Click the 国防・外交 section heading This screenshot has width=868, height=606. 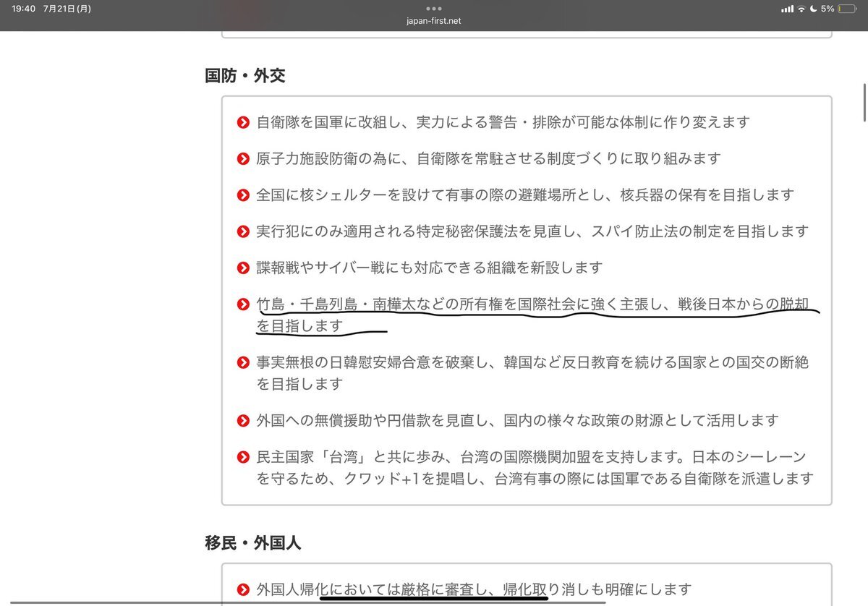coord(245,75)
